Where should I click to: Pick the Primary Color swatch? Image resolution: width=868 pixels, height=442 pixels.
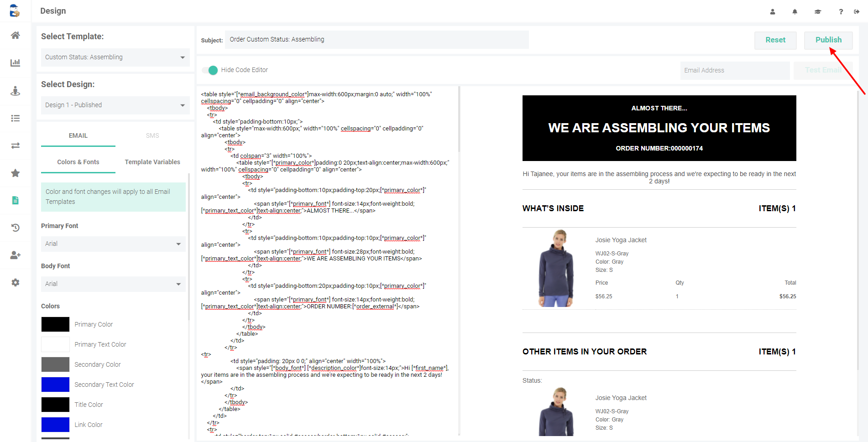point(55,324)
